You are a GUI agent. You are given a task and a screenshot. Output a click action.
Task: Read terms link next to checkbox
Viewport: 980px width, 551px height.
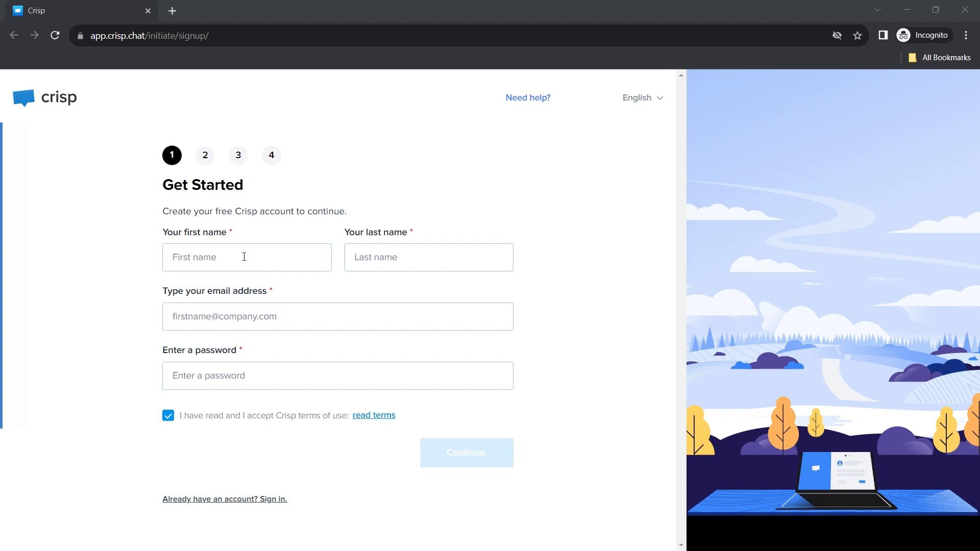(374, 414)
